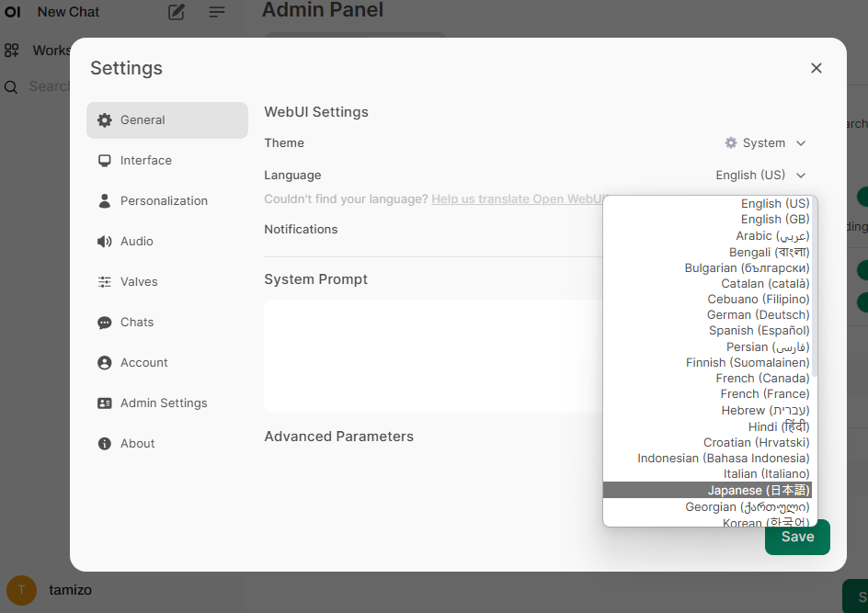Click the About info icon

pos(105,444)
